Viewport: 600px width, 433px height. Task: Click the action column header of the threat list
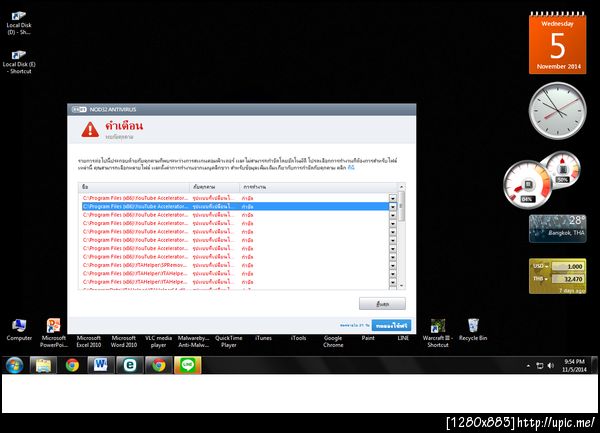tap(318, 187)
